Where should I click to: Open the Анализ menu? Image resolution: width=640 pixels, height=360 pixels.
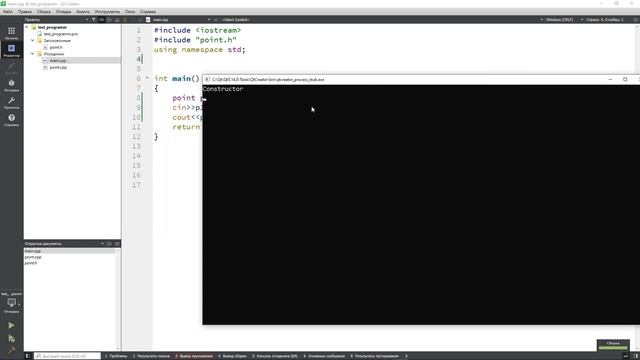coord(83,12)
